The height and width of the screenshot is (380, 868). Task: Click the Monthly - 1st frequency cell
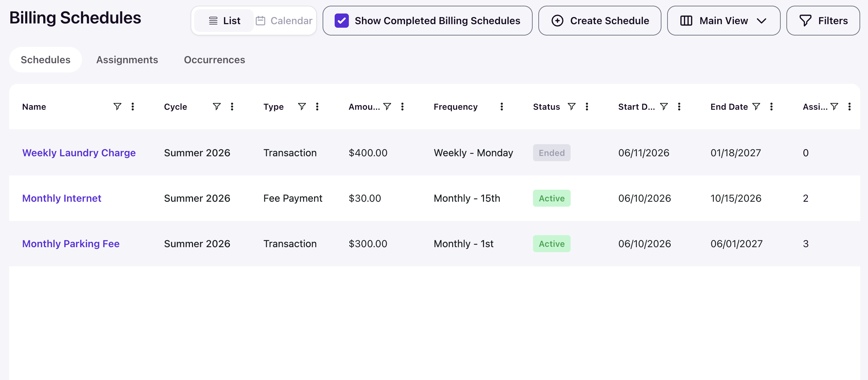(463, 244)
